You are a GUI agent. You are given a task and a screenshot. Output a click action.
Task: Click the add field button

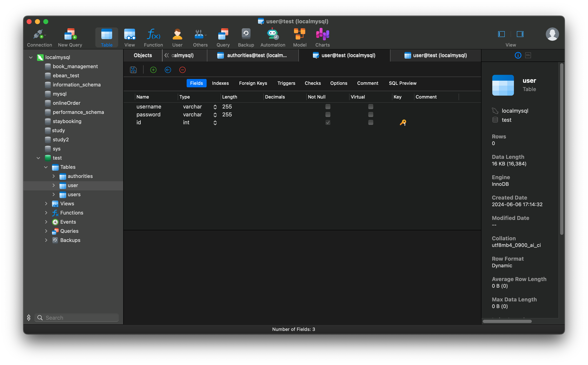click(x=153, y=70)
